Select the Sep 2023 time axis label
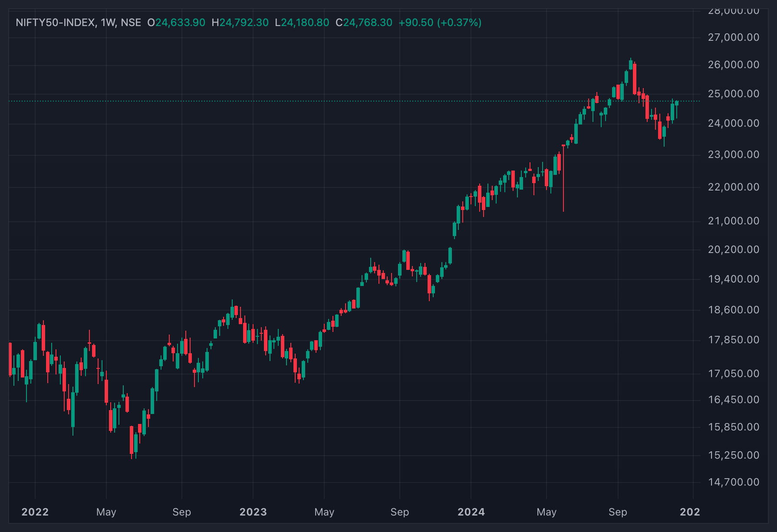Screen dimensions: 777x532 click(400, 512)
